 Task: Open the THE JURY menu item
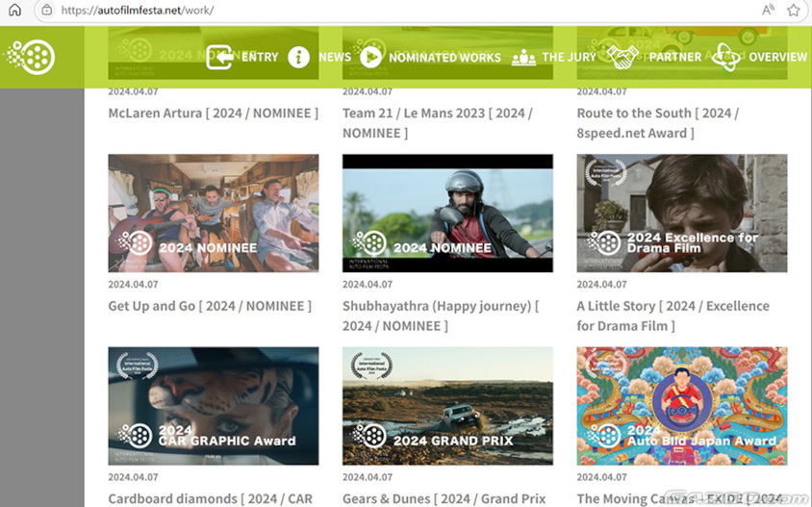point(569,58)
